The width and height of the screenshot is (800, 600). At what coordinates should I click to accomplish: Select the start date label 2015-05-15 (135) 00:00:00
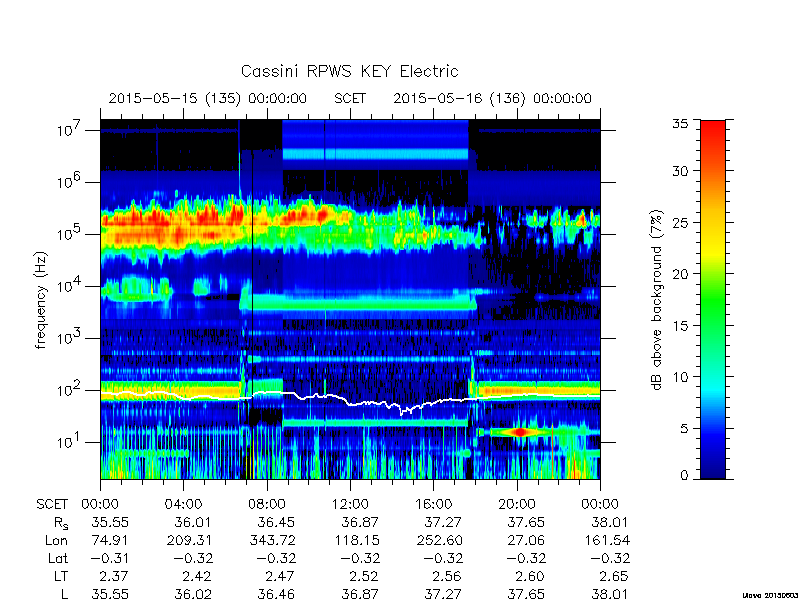208,98
